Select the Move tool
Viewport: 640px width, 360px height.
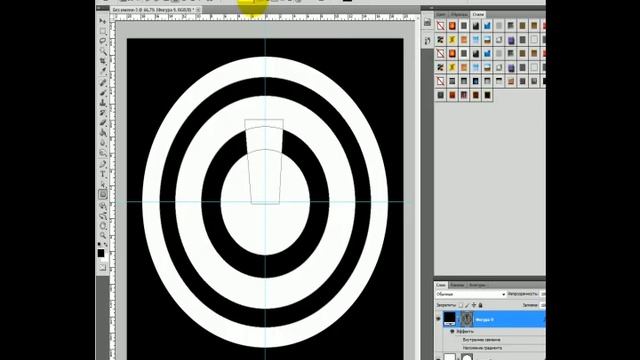103,21
